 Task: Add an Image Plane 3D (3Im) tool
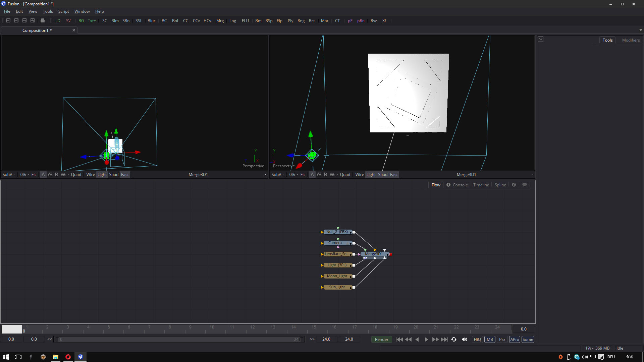(115, 21)
